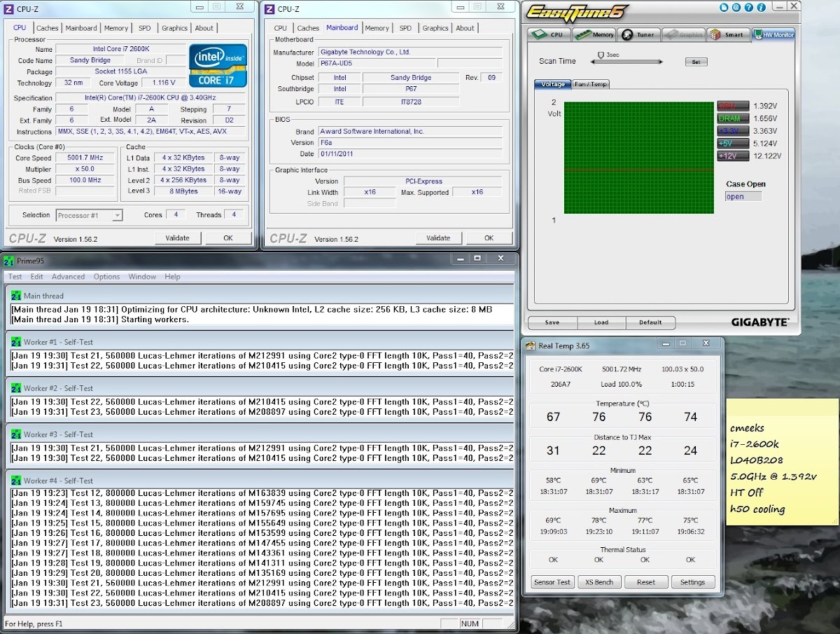
Task: Open About tab in the right CPU-Z window
Action: click(465, 28)
